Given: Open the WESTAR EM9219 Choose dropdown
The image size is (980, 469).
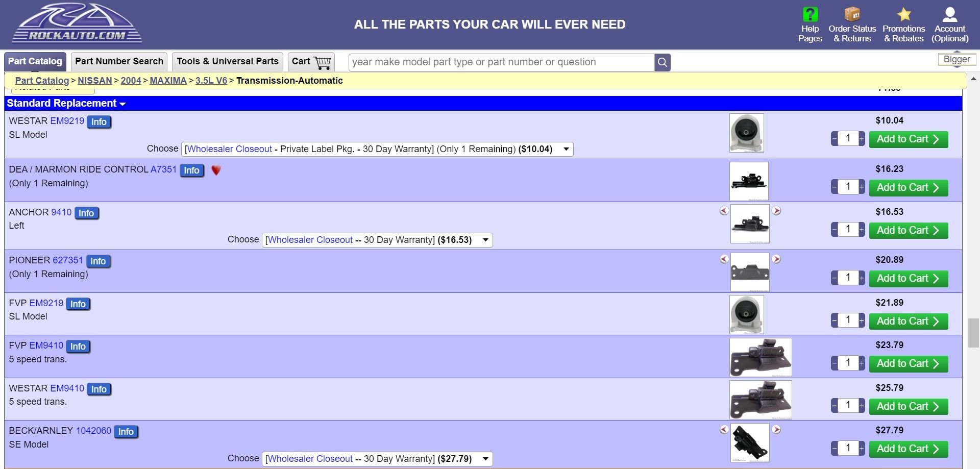Looking at the screenshot, I should coord(377,149).
